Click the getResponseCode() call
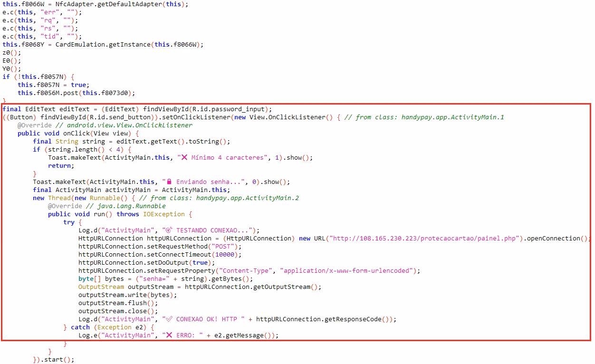This screenshot has height=364, width=595. 357,319
